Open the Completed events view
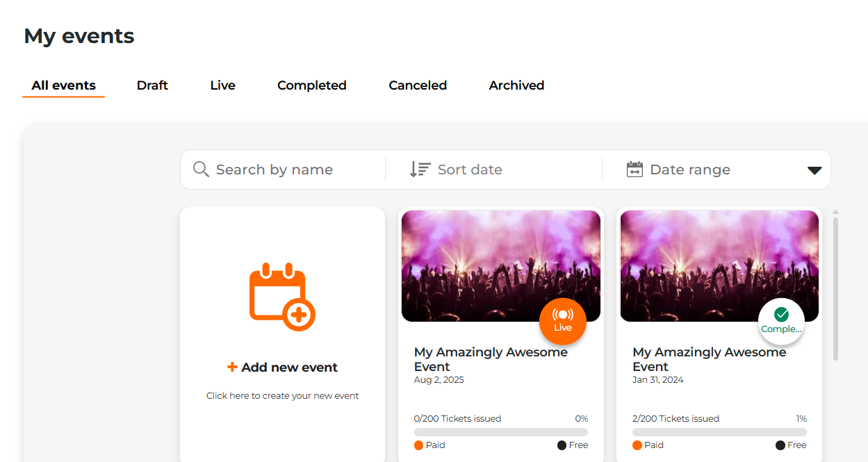 click(x=311, y=85)
